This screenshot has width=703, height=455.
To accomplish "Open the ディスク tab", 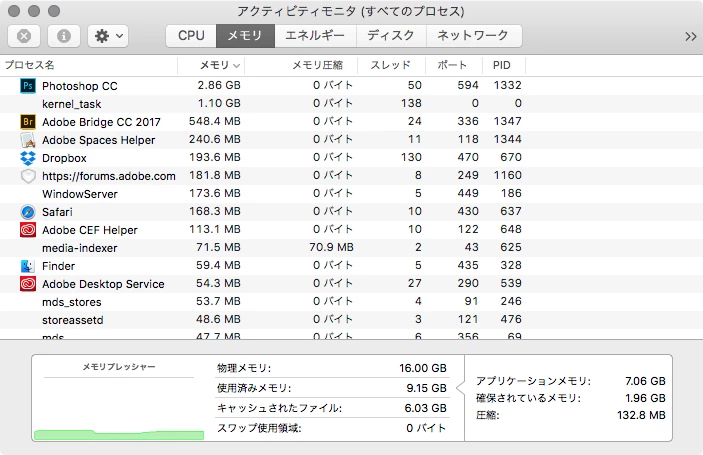I will click(391, 36).
